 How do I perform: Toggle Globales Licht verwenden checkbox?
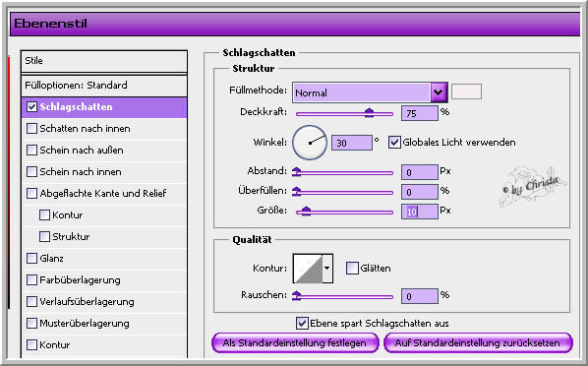coord(394,143)
